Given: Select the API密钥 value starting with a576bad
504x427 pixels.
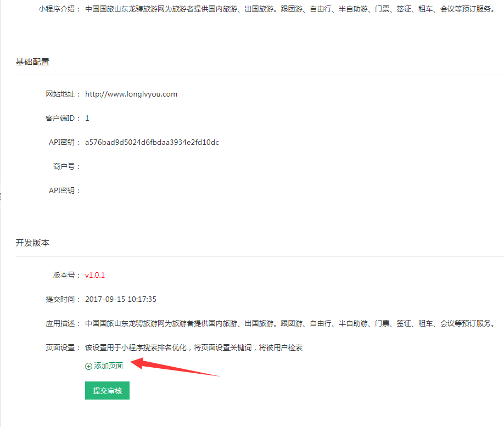Looking at the screenshot, I should click(152, 142).
